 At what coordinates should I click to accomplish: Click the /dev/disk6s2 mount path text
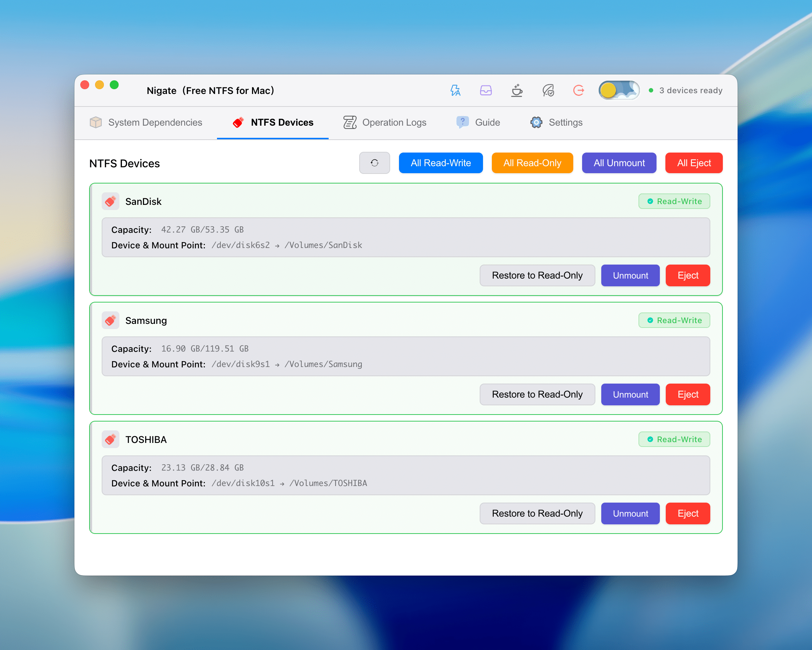[x=287, y=245]
